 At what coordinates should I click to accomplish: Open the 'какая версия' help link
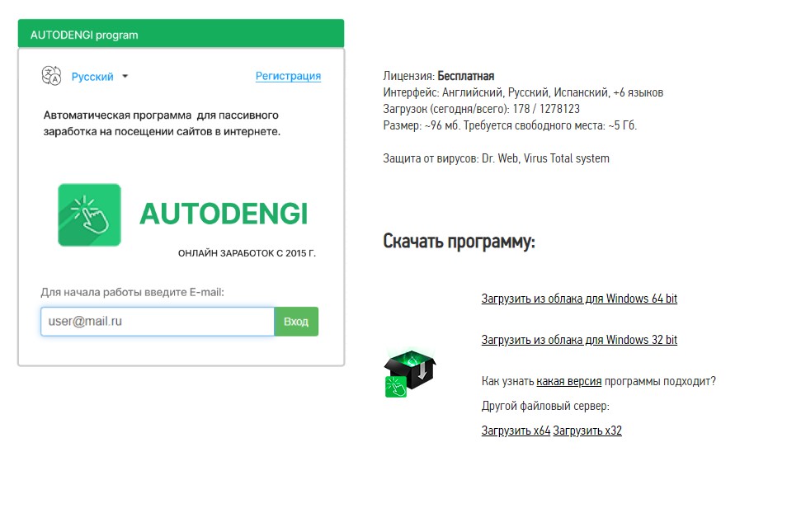568,381
